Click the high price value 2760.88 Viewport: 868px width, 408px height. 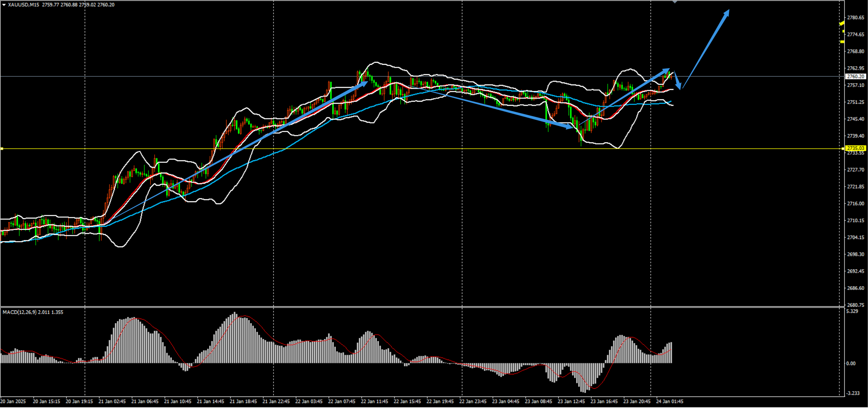tap(69, 5)
